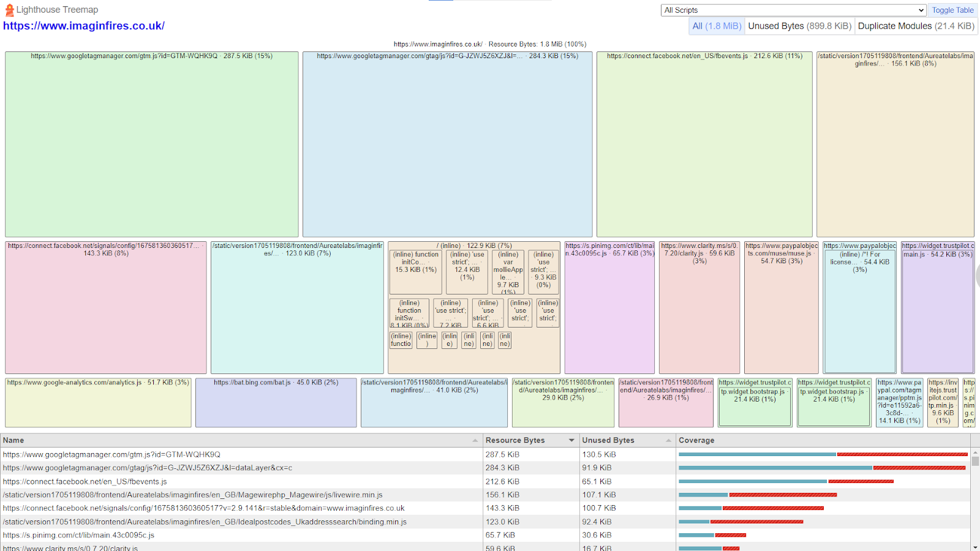Click the table scrollbar up arrow

click(x=975, y=452)
